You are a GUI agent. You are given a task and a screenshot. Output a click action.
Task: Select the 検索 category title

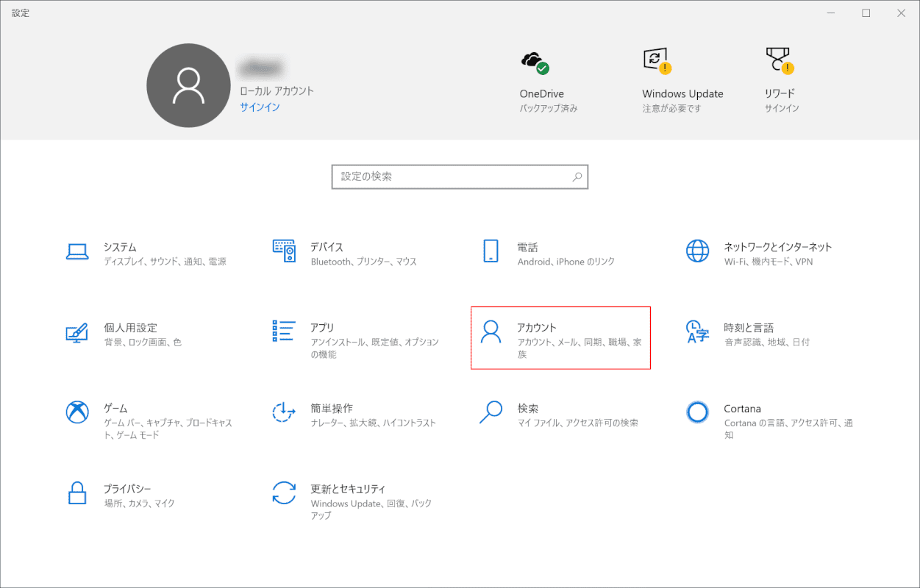527,408
